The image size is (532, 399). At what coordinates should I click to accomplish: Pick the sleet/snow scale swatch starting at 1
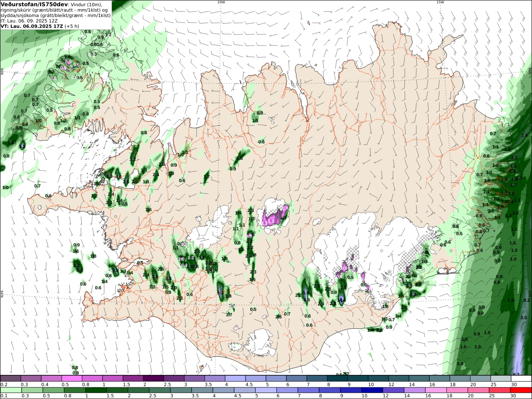[x=113, y=378]
